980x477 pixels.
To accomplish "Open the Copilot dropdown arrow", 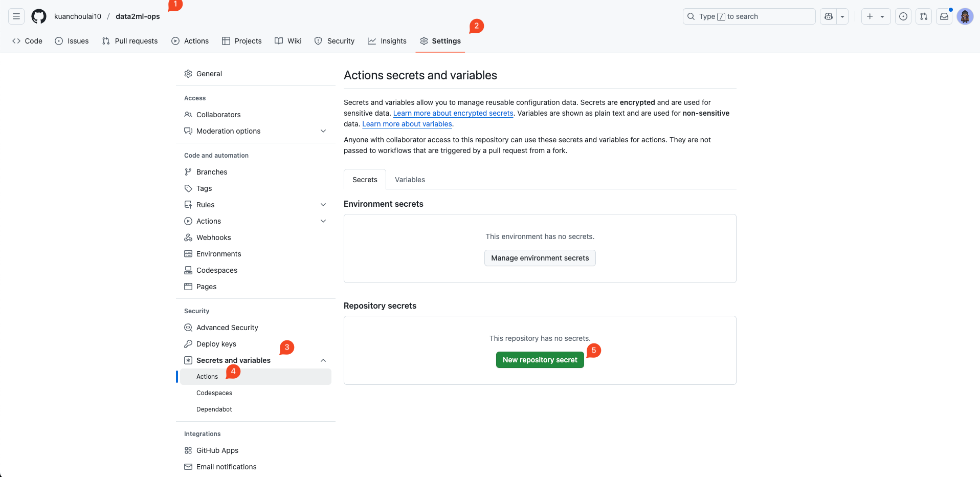I will point(842,16).
